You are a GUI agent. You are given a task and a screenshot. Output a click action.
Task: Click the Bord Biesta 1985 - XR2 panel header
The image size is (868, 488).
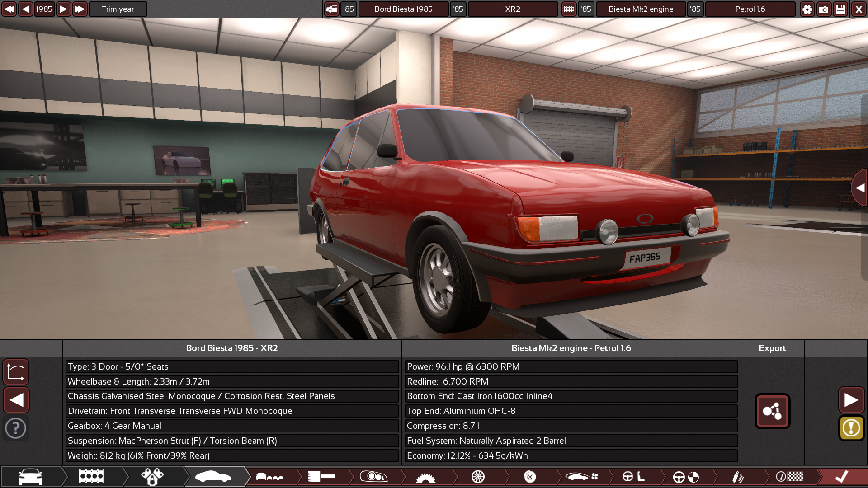[x=232, y=348]
